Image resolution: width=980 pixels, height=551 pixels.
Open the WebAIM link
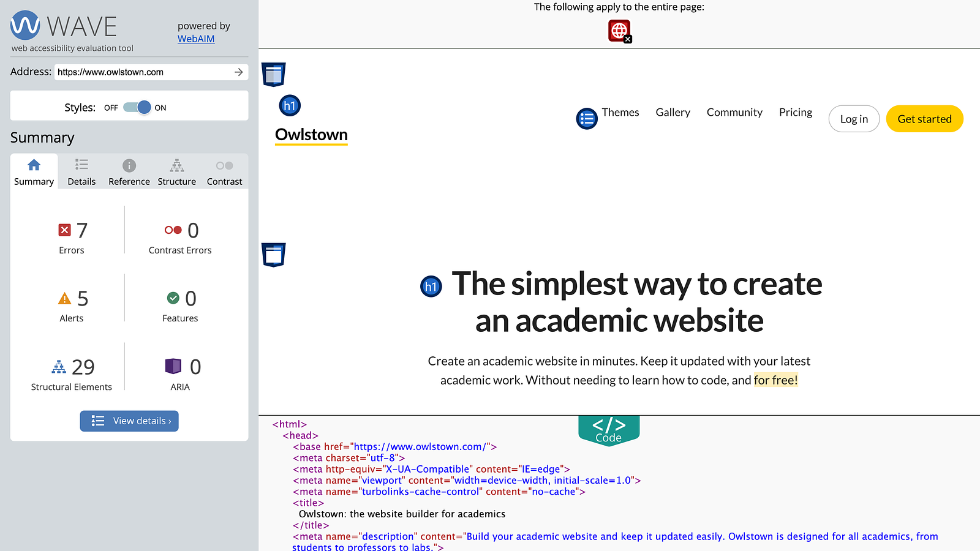196,39
